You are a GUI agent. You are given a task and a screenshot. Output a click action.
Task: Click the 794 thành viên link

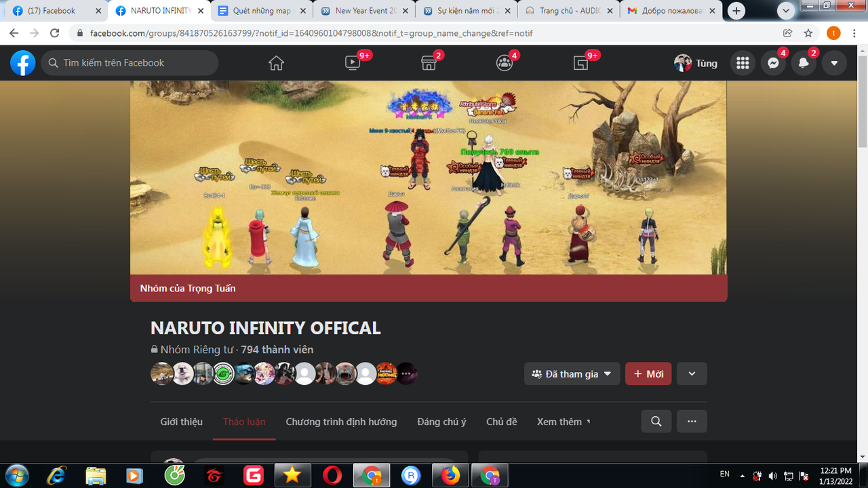point(277,350)
